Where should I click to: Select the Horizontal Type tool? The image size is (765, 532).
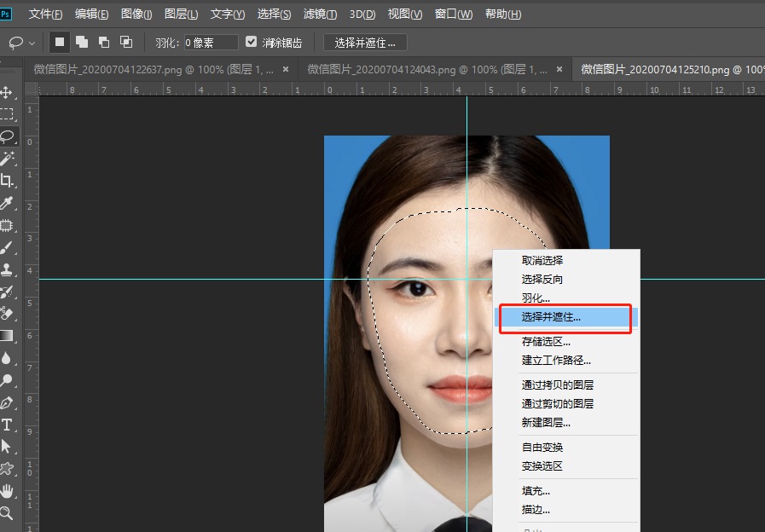(x=8, y=425)
